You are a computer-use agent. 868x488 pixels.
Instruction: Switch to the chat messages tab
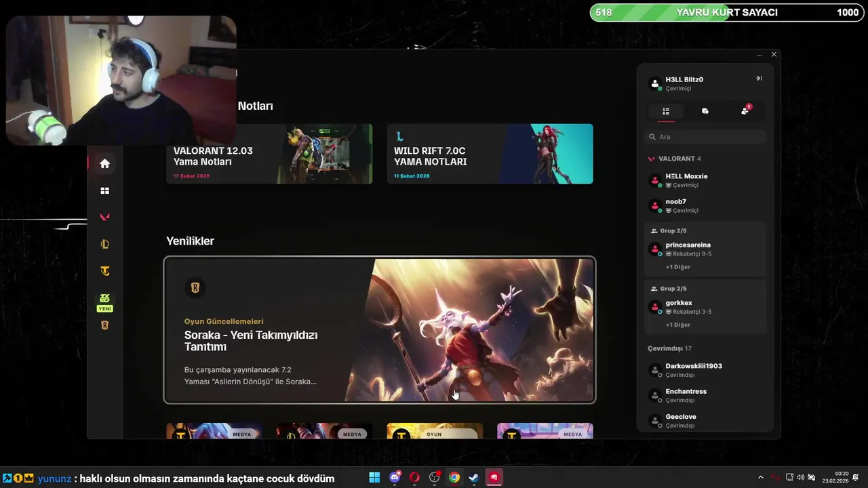[x=705, y=111]
